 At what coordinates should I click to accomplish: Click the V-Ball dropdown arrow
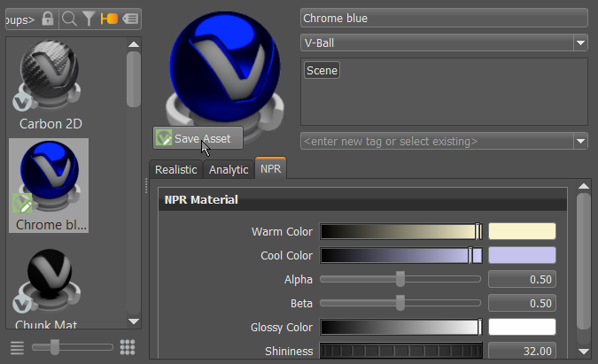click(580, 43)
